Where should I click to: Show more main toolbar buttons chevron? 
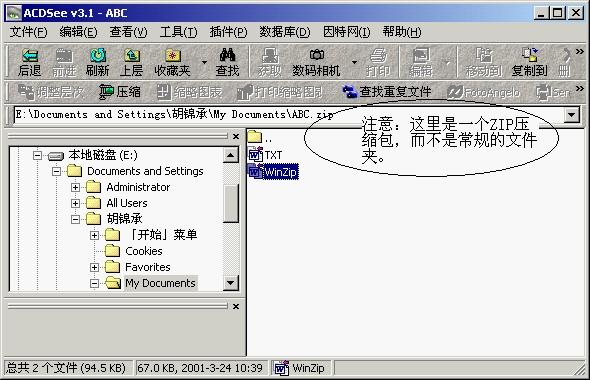(580, 52)
